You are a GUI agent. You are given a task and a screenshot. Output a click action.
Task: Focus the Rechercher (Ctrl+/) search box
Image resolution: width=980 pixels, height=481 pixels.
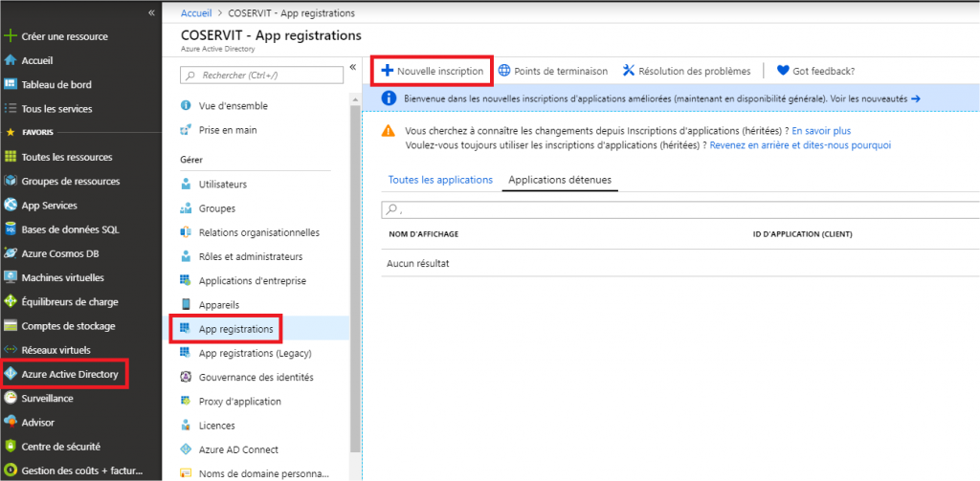(261, 75)
